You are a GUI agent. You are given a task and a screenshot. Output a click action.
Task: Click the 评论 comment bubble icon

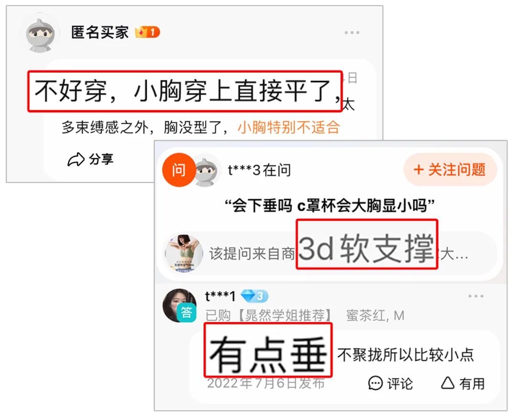click(375, 384)
